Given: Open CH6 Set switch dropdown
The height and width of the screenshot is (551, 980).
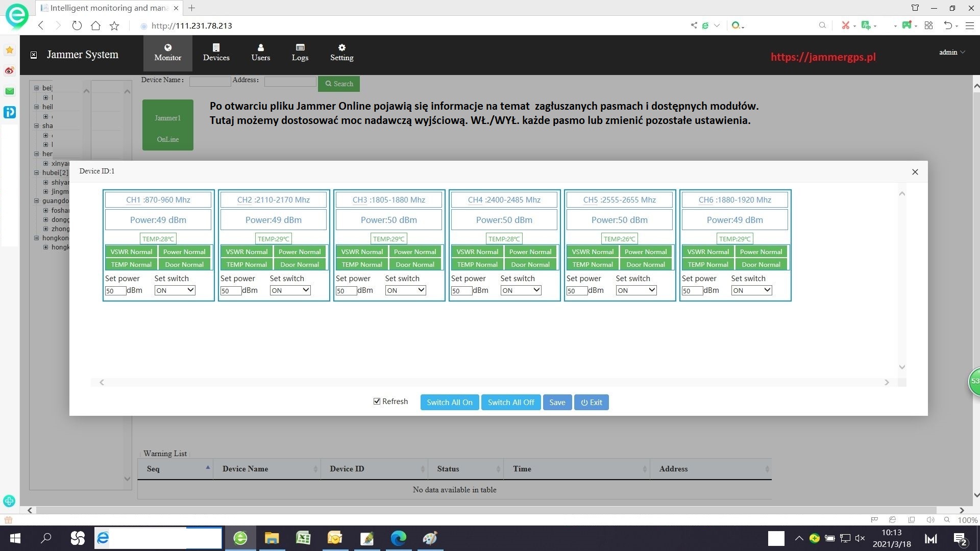Looking at the screenshot, I should click(x=751, y=290).
